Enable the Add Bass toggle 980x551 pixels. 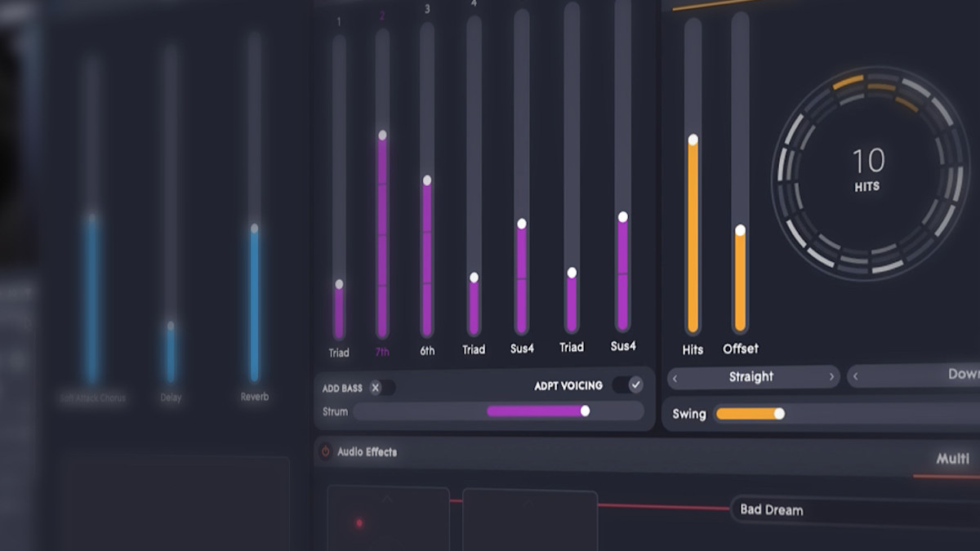pos(381,388)
